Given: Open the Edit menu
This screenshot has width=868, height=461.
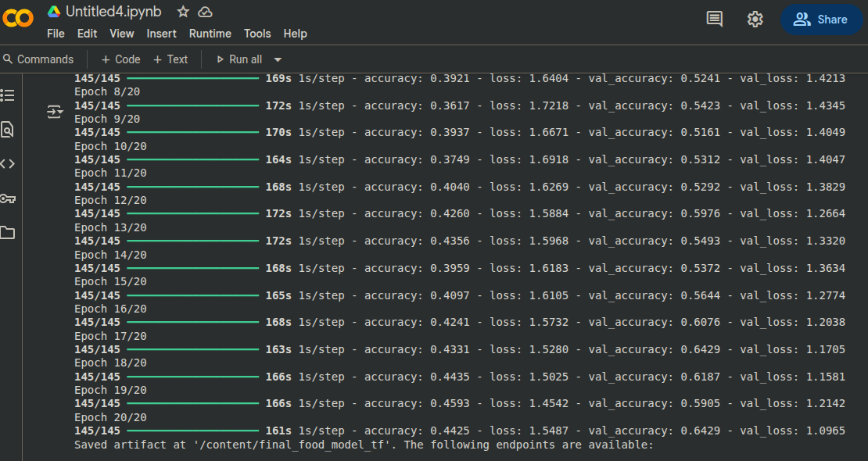Looking at the screenshot, I should coord(87,34).
